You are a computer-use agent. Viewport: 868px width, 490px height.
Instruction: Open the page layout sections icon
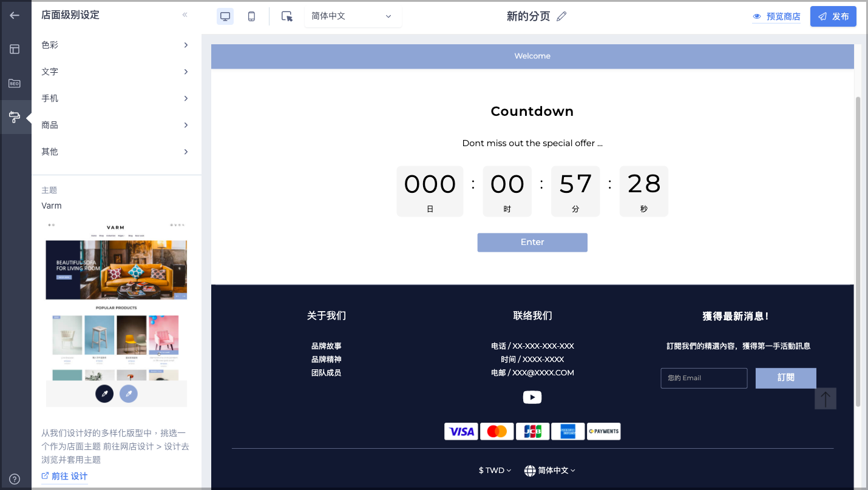click(15, 49)
